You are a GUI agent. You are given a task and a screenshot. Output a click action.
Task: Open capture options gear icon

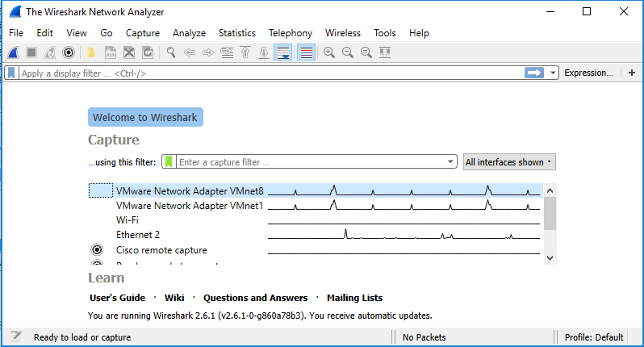[69, 52]
